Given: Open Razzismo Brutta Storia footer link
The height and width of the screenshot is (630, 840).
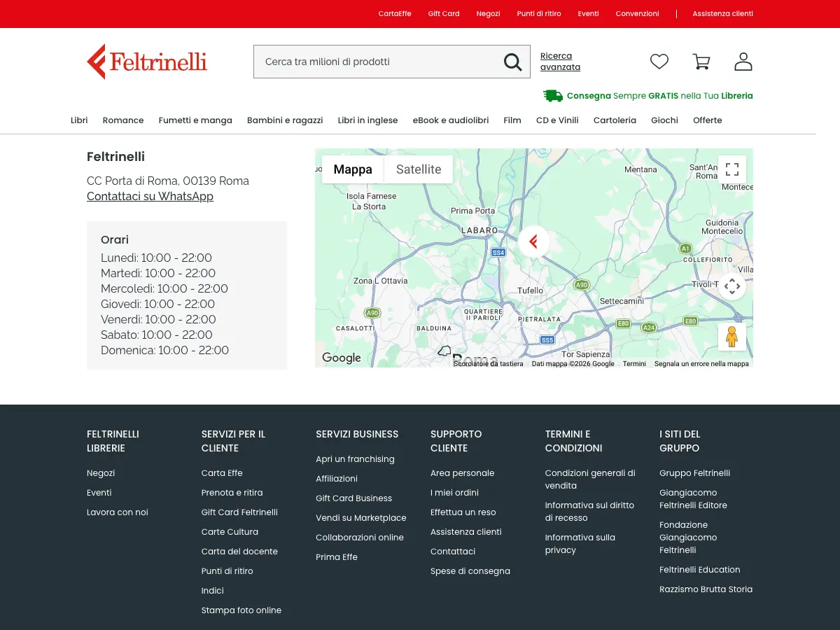Looking at the screenshot, I should tap(706, 589).
